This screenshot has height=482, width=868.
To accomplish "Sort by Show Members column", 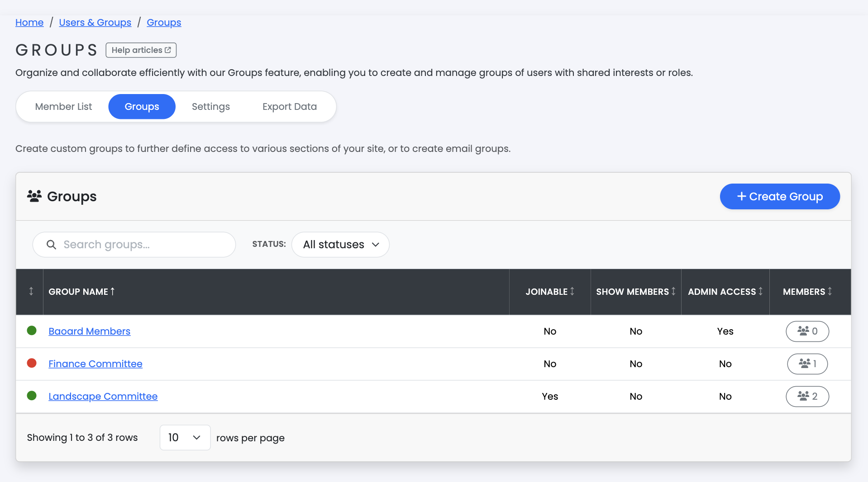I will pos(636,292).
